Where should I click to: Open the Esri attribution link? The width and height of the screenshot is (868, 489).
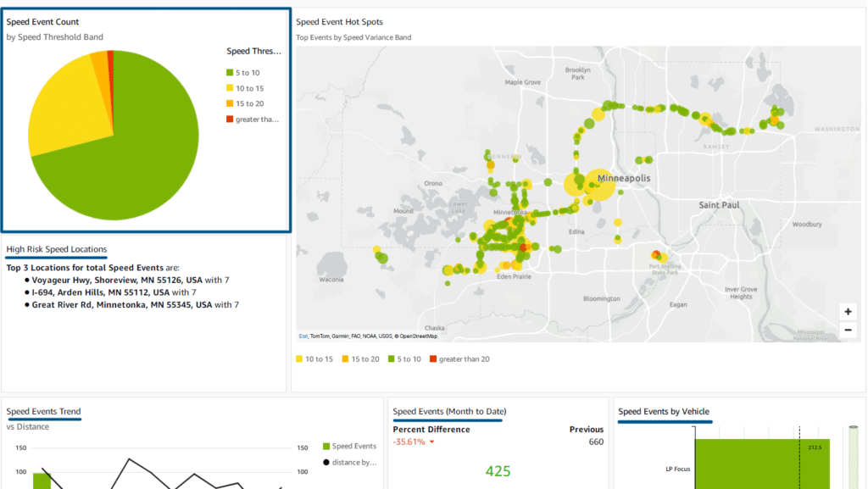tap(303, 336)
